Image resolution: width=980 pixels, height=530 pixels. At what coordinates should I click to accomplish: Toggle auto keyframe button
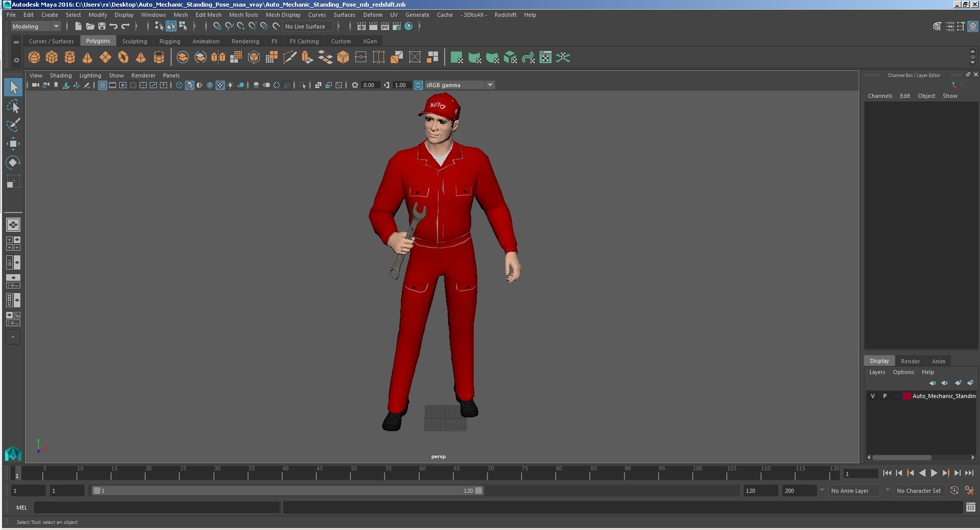(955, 490)
